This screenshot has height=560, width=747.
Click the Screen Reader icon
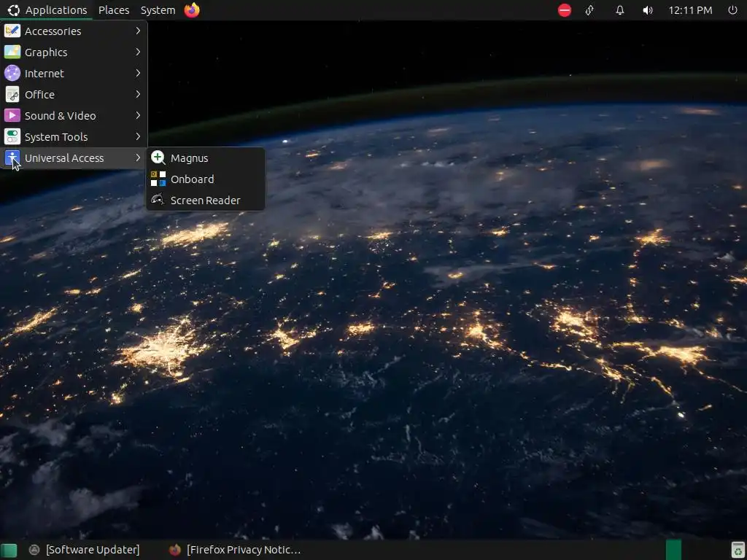coord(158,200)
